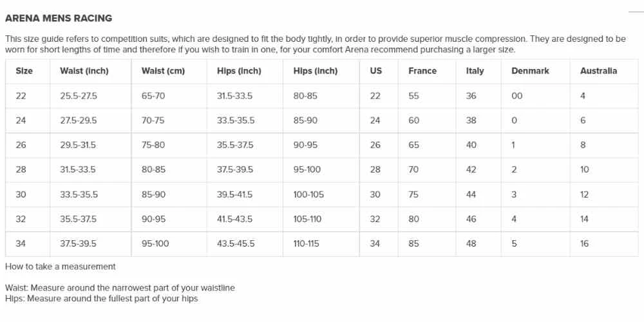This screenshot has width=644, height=322.
Task: Click the Waist measurement instruction line
Action: pyautogui.click(x=120, y=288)
